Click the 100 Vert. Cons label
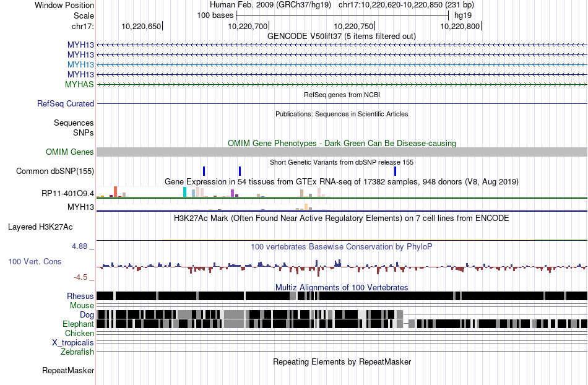Image resolution: width=588 pixels, height=385 pixels. 35,261
